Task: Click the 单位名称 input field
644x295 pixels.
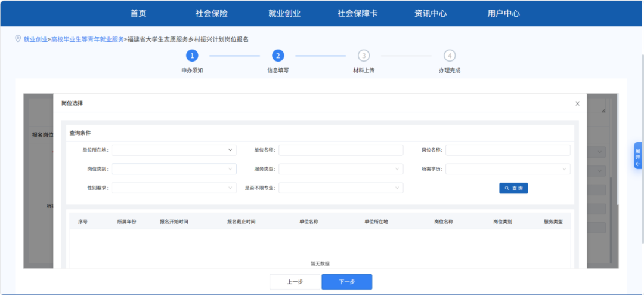Action: pyautogui.click(x=340, y=150)
